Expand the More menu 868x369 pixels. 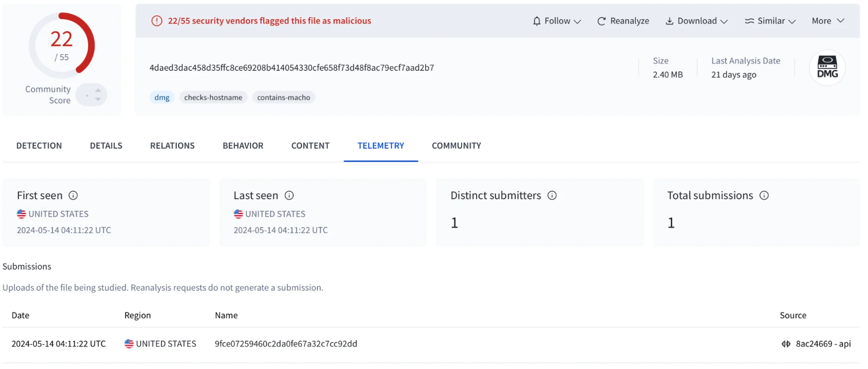click(828, 21)
